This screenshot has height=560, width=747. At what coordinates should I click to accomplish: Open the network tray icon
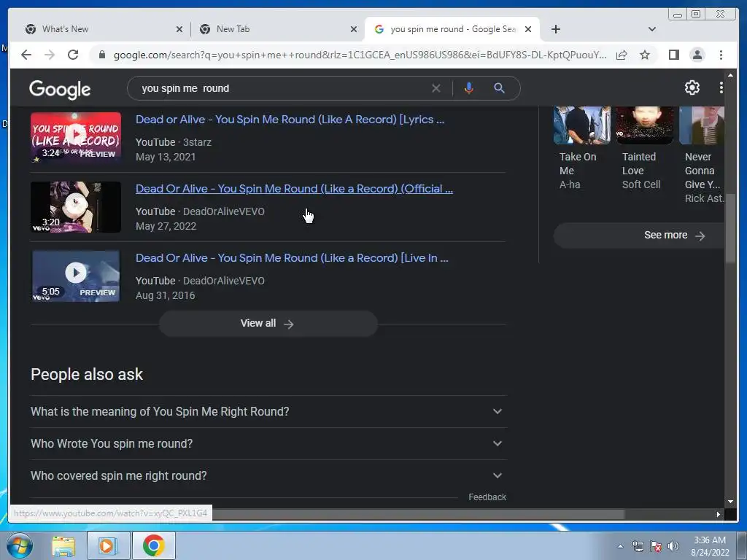tap(638, 546)
